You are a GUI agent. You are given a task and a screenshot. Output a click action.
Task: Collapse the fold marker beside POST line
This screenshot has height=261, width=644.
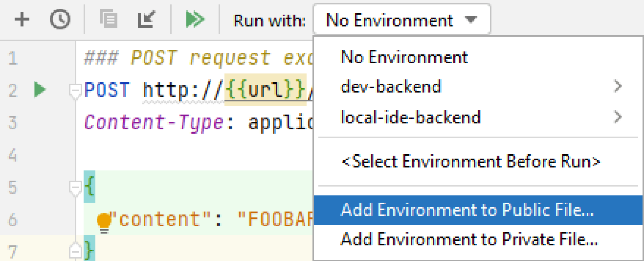(x=75, y=91)
